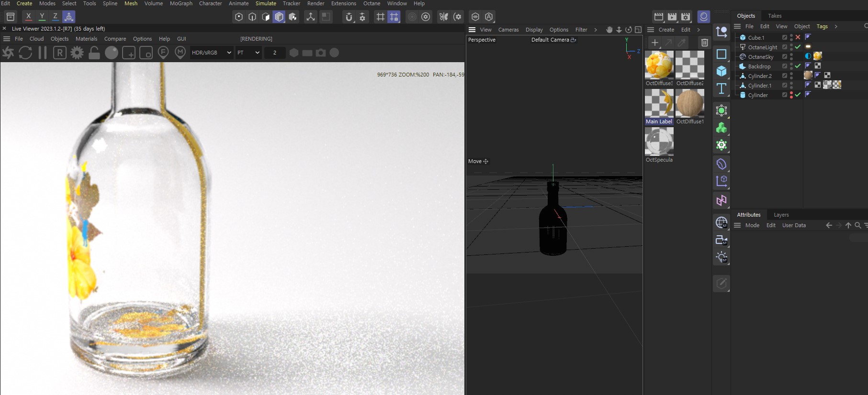Click the Render Region R icon
The width and height of the screenshot is (868, 395).
(x=59, y=53)
